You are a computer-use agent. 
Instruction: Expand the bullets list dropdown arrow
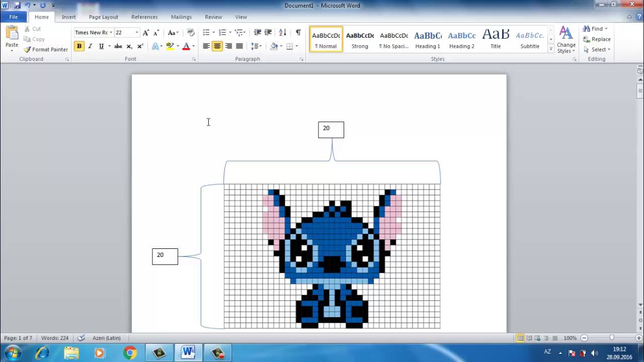coord(214,33)
